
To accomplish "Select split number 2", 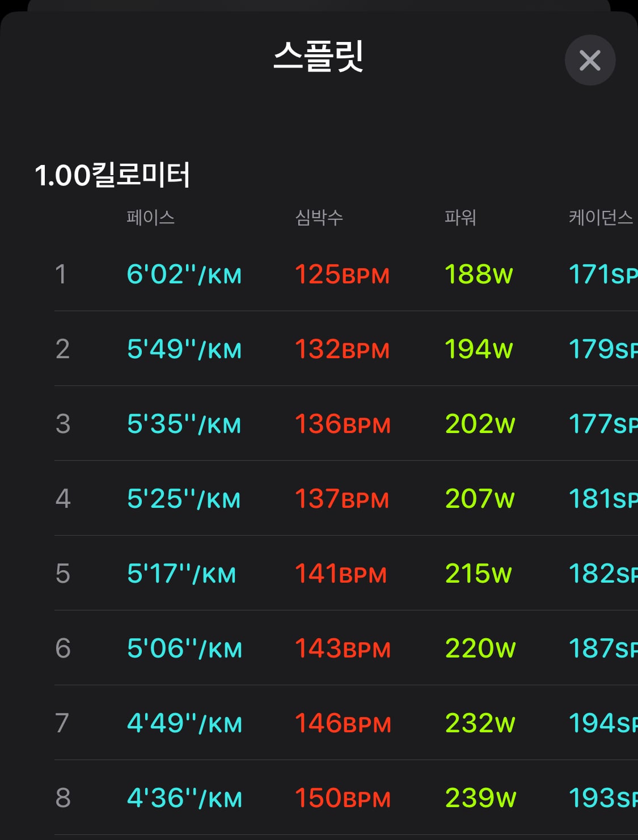I will click(x=62, y=349).
